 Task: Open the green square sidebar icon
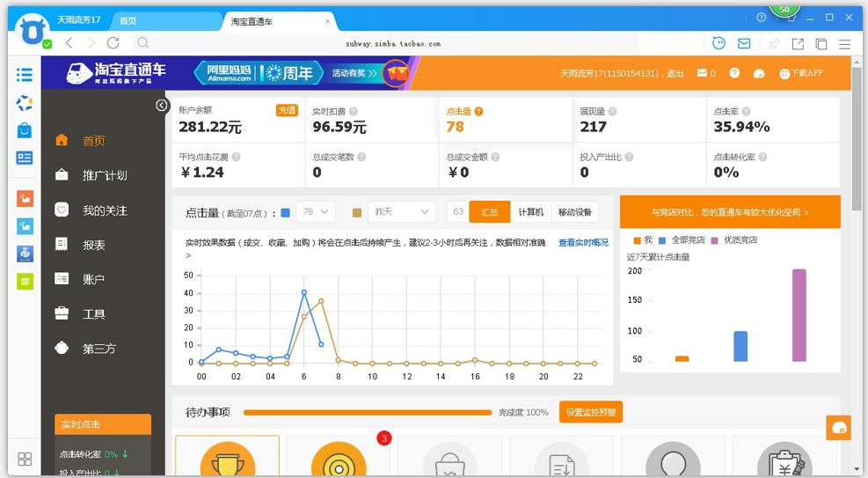pos(25,282)
